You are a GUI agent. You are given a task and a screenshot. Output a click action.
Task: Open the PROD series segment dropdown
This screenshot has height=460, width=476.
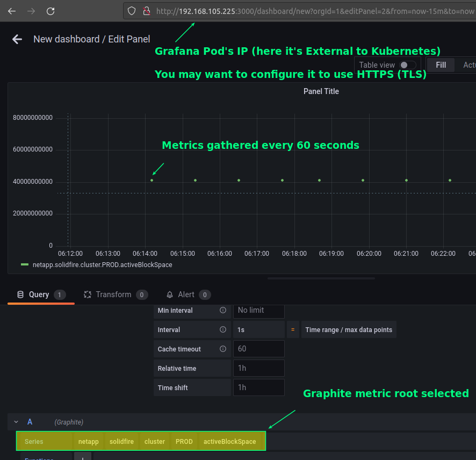click(x=184, y=442)
